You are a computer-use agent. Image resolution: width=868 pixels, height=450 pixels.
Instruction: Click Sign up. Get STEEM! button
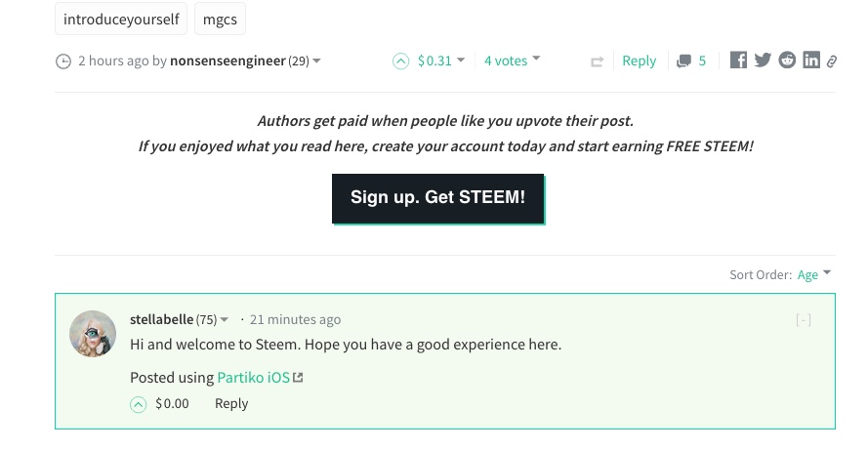click(x=437, y=199)
